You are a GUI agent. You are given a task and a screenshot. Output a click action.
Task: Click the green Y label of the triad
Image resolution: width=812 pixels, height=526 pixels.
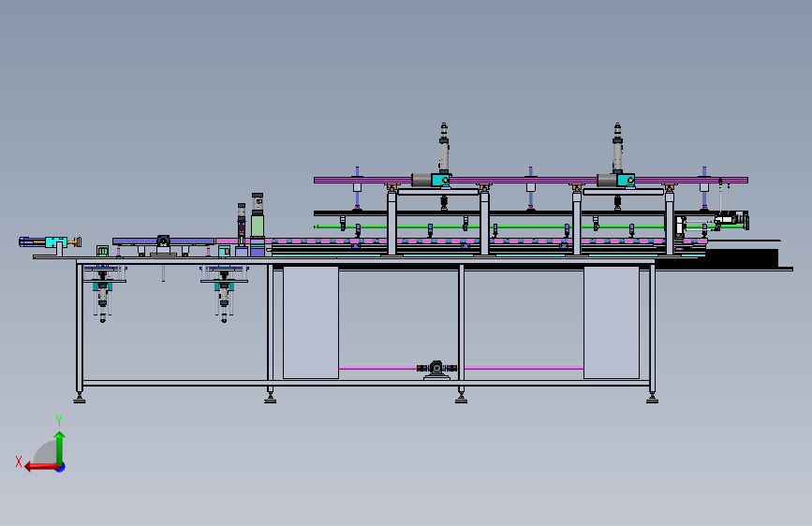click(x=59, y=420)
